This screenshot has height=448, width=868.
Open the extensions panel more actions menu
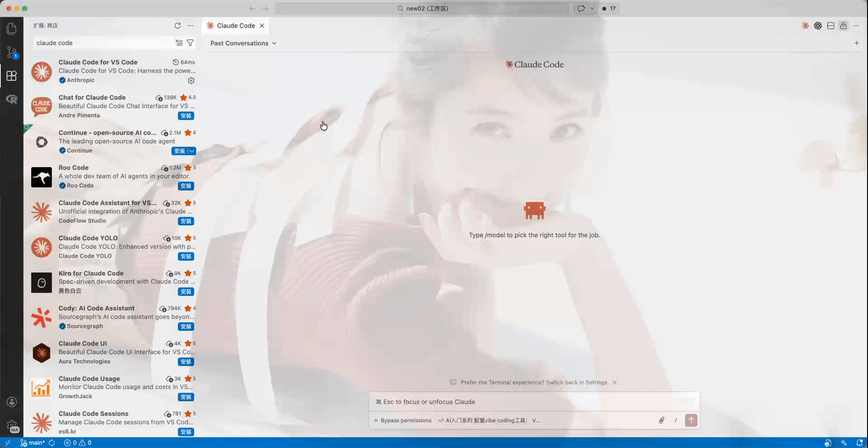click(190, 26)
